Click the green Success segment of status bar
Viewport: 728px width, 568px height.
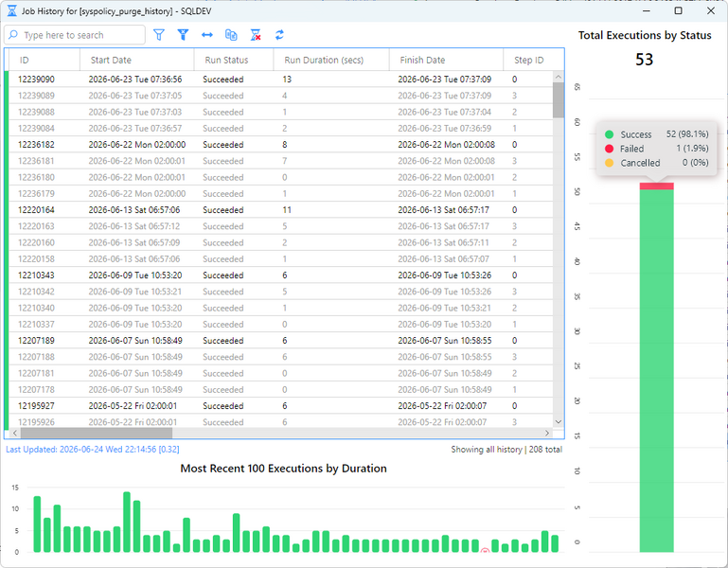656,370
